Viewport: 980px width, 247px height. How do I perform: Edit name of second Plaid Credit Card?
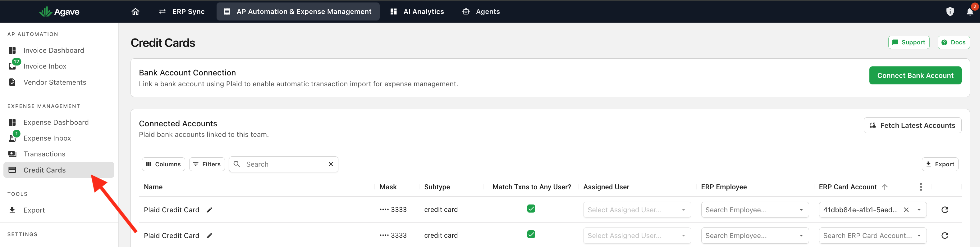coord(209,236)
